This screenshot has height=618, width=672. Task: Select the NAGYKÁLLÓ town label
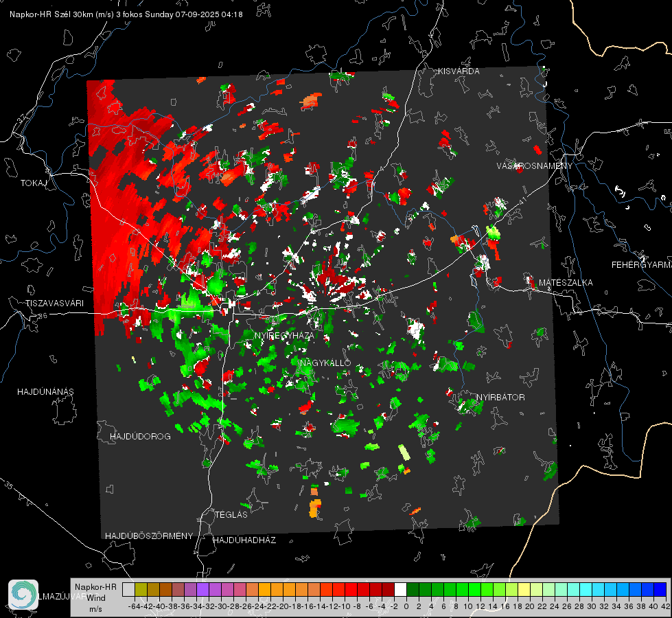(325, 363)
